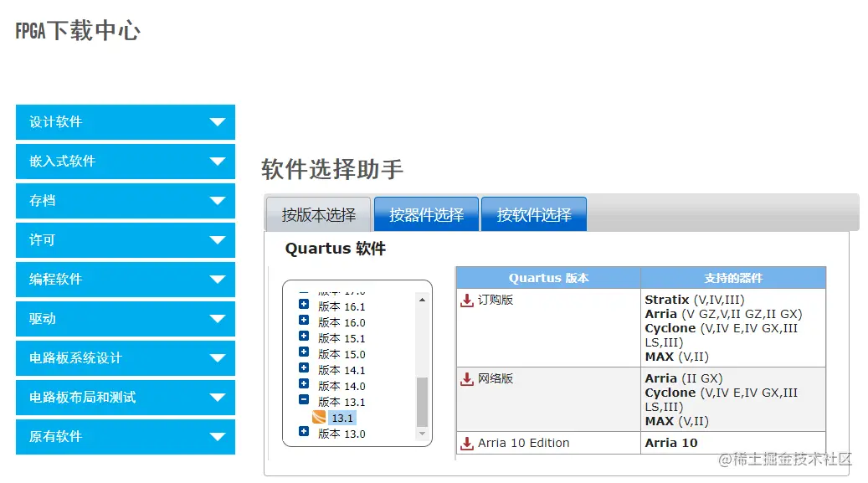The width and height of the screenshot is (868, 483).
Task: Open the 原有软件 dropdown menu
Action: (x=126, y=436)
